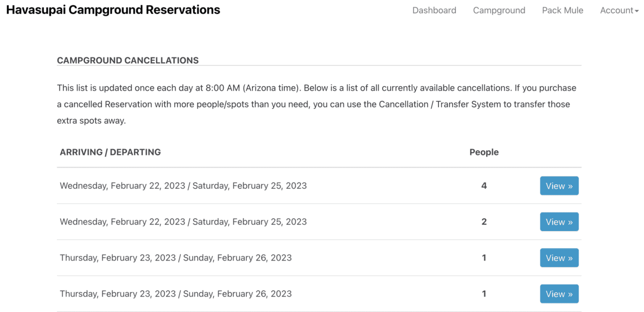644x312 pixels.
Task: Click the people count showing 2
Action: (x=484, y=222)
